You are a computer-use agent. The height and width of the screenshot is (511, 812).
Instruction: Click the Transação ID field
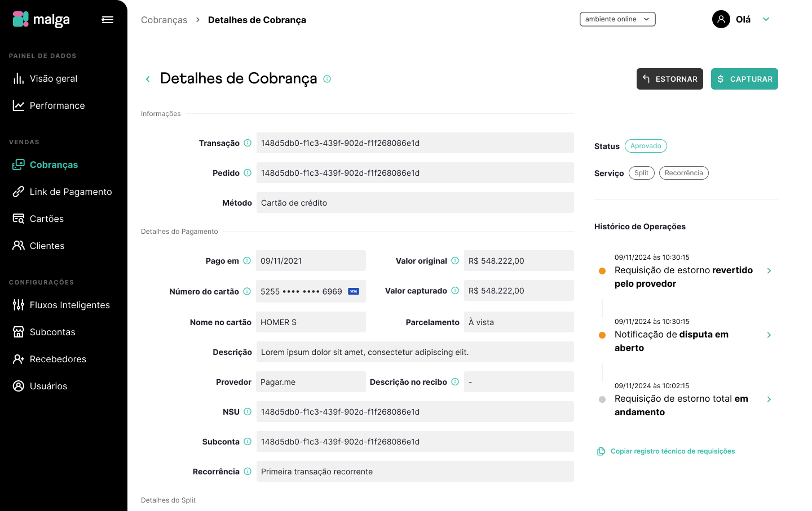(x=415, y=143)
